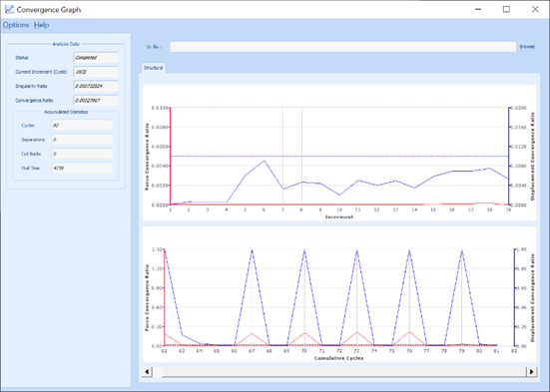
Task: Click the Singularity Ratio label
Action: [31, 86]
